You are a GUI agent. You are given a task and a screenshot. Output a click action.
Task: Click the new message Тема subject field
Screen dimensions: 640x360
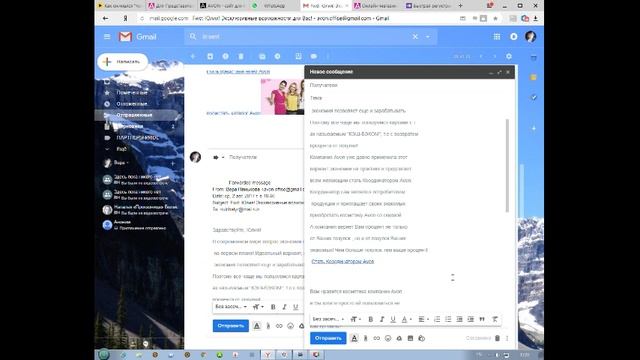pos(409,98)
